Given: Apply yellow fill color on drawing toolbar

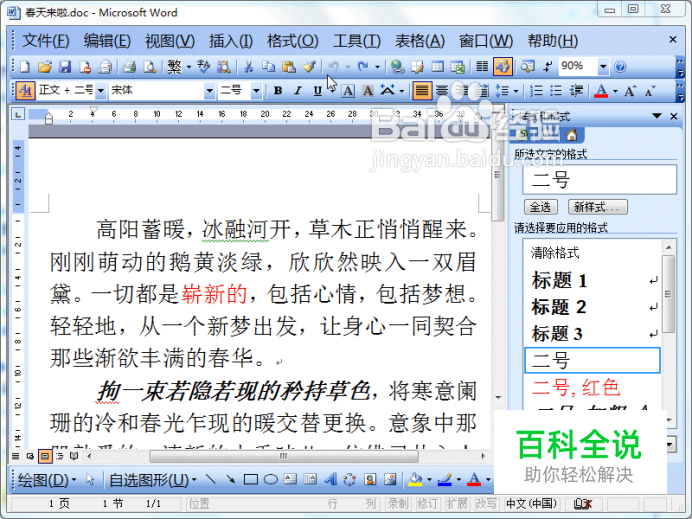Looking at the screenshot, I should point(415,479).
